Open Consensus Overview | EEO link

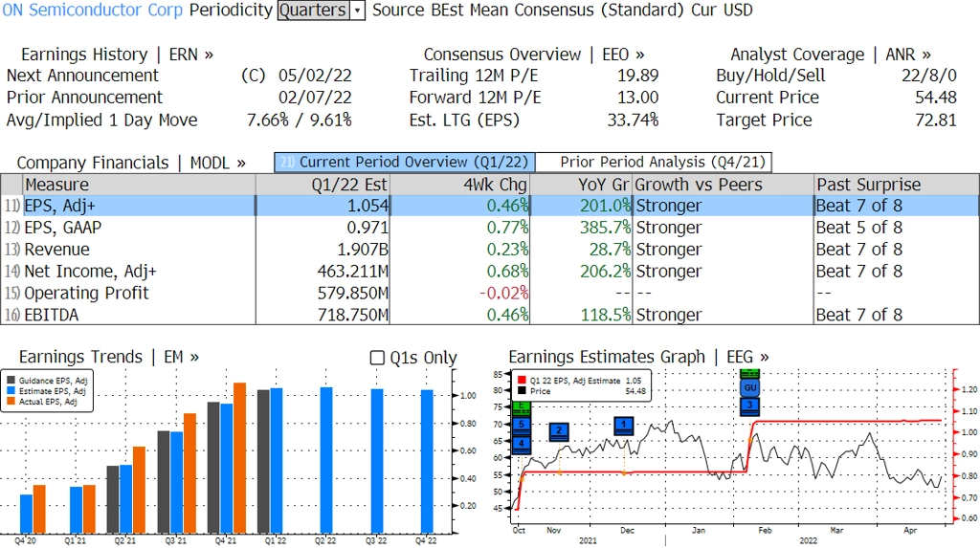534,55
